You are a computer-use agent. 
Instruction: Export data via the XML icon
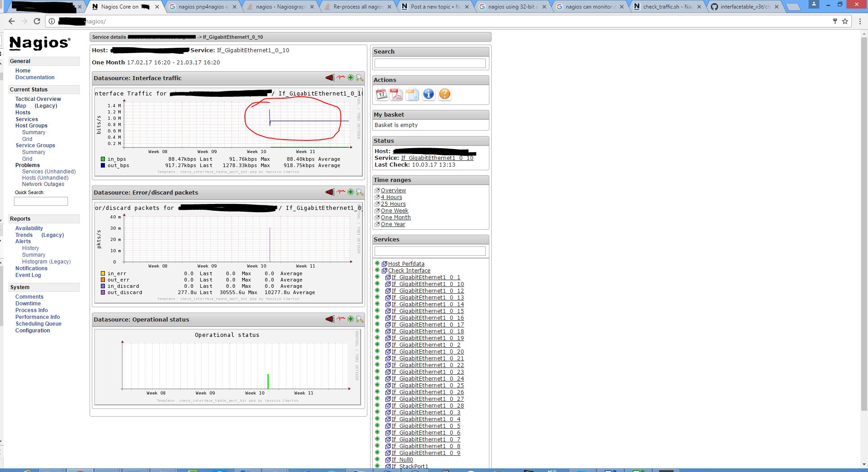(412, 94)
